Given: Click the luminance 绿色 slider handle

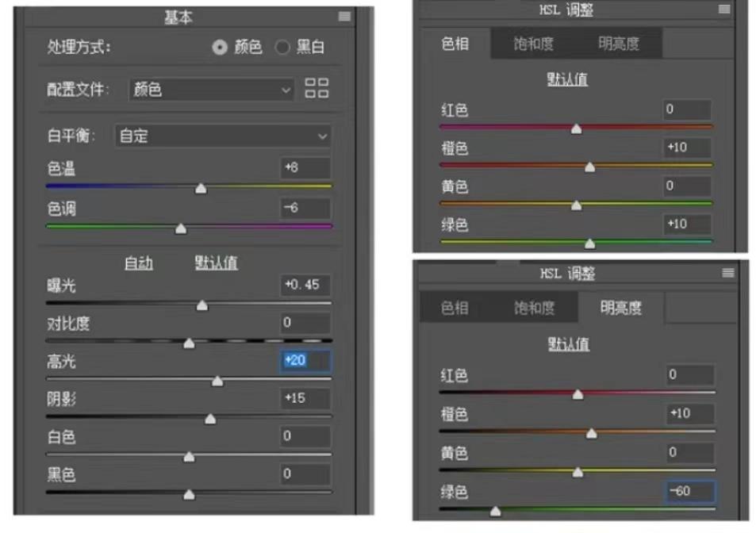Looking at the screenshot, I should (495, 511).
